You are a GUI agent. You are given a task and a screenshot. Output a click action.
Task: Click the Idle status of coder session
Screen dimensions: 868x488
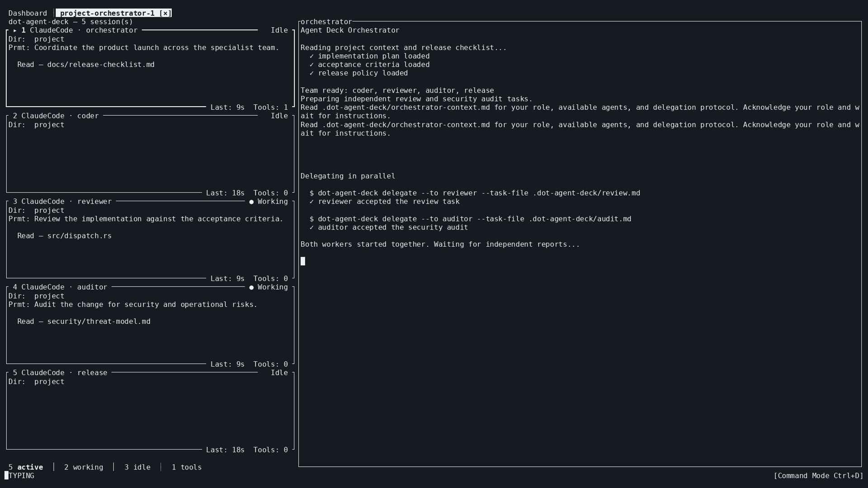(x=279, y=116)
